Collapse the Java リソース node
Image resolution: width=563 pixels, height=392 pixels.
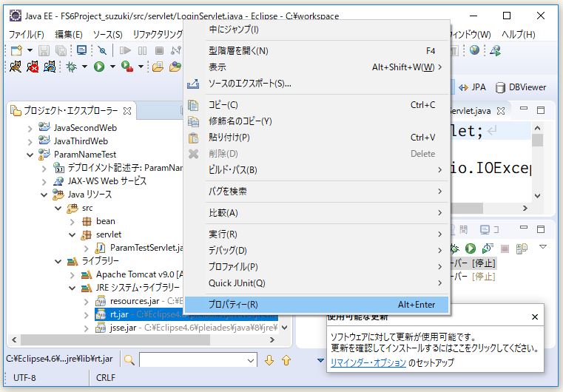(44, 195)
